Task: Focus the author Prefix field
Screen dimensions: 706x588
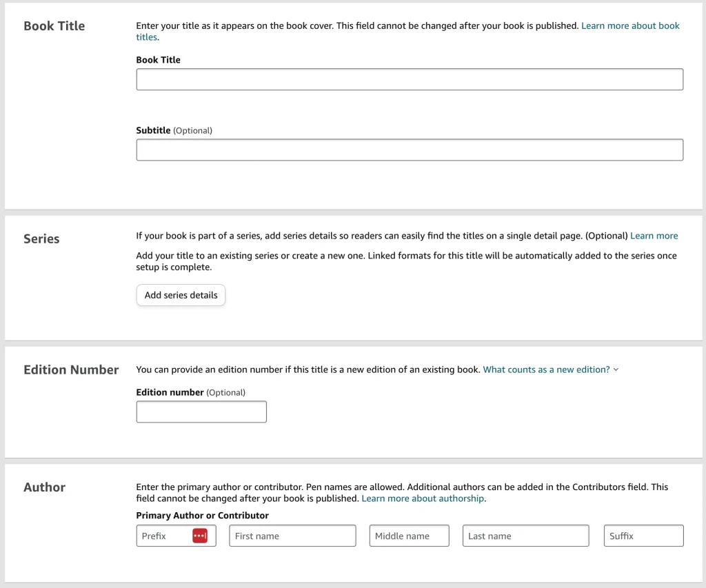Action: coord(176,536)
